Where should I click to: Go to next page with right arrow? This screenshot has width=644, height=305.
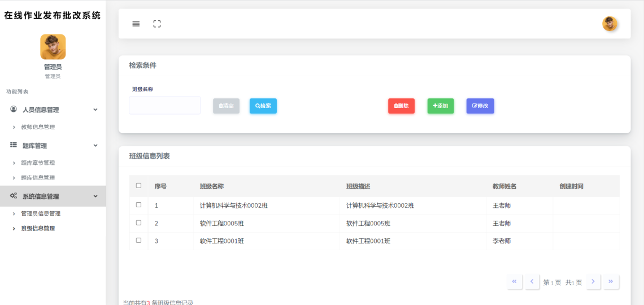[594, 282]
